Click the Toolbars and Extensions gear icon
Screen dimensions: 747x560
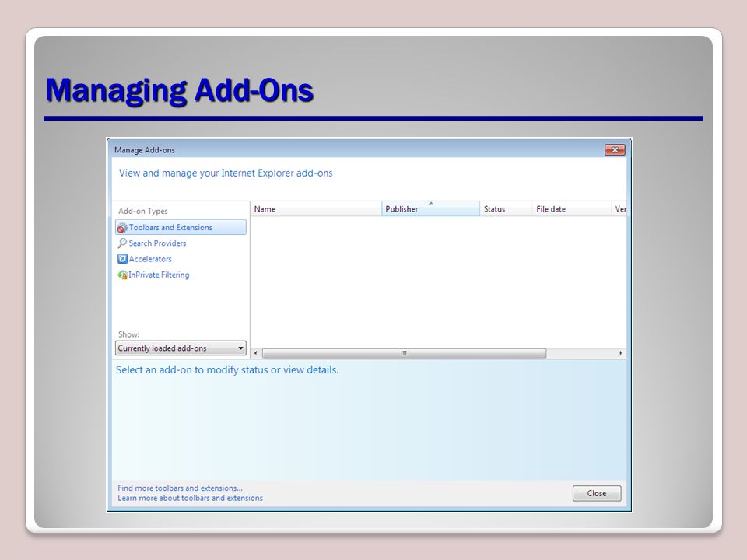[x=122, y=228]
